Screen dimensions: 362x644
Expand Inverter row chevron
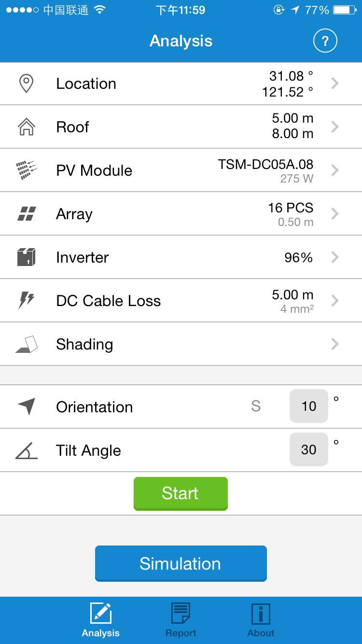pos(335,257)
